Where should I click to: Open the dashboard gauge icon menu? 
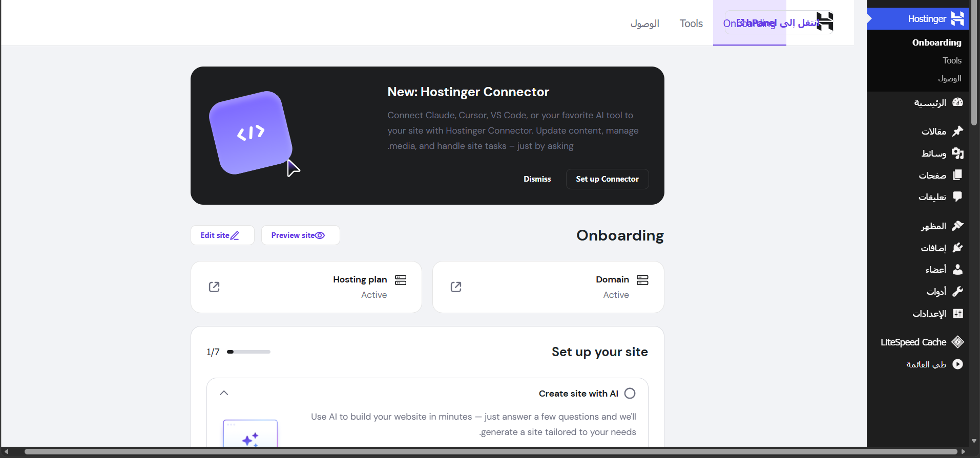coord(957,102)
